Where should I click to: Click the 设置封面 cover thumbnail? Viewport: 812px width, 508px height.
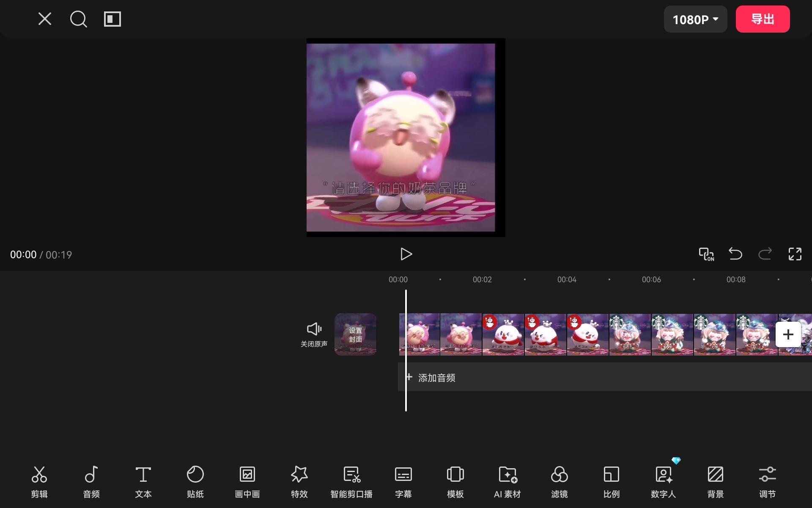click(x=355, y=334)
